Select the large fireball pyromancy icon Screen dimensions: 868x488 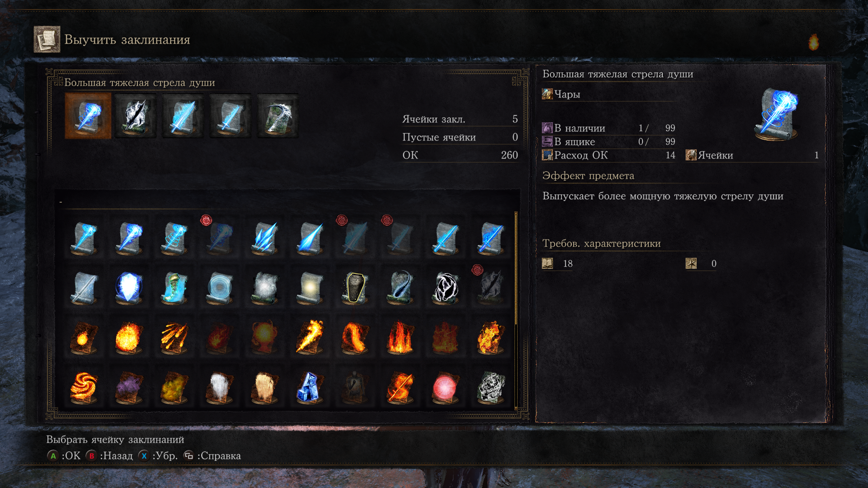click(129, 337)
